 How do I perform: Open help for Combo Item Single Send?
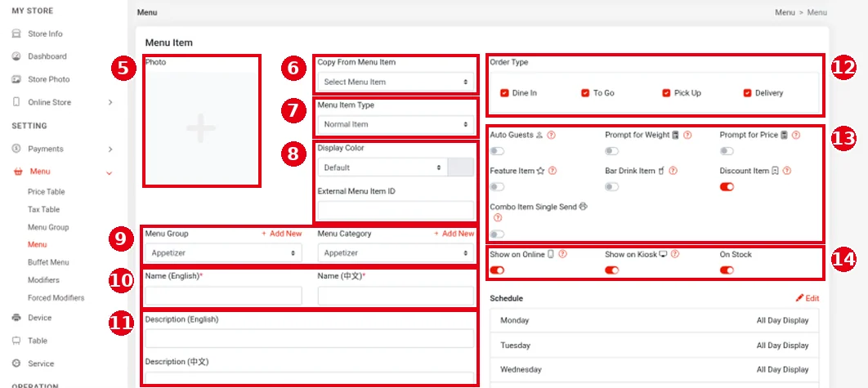(x=497, y=218)
